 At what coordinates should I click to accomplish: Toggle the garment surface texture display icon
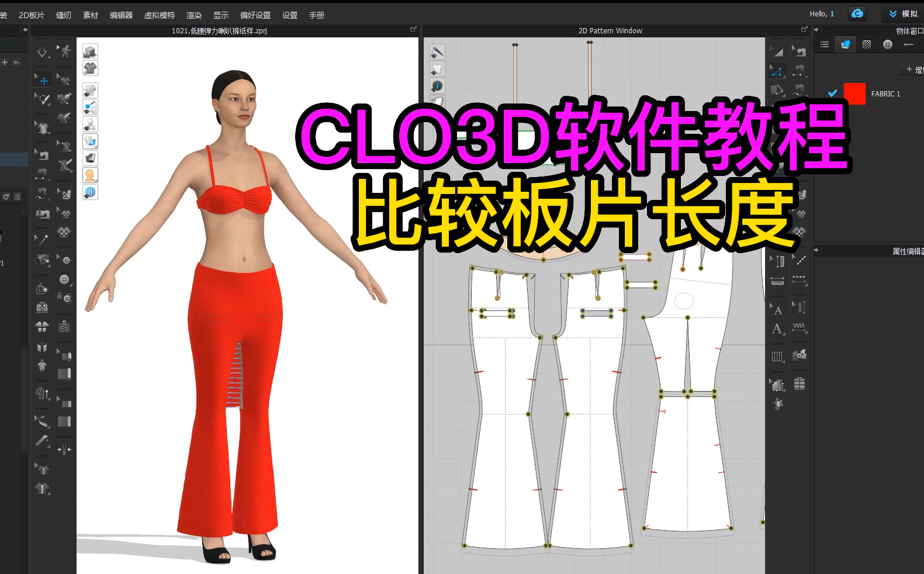click(x=90, y=141)
